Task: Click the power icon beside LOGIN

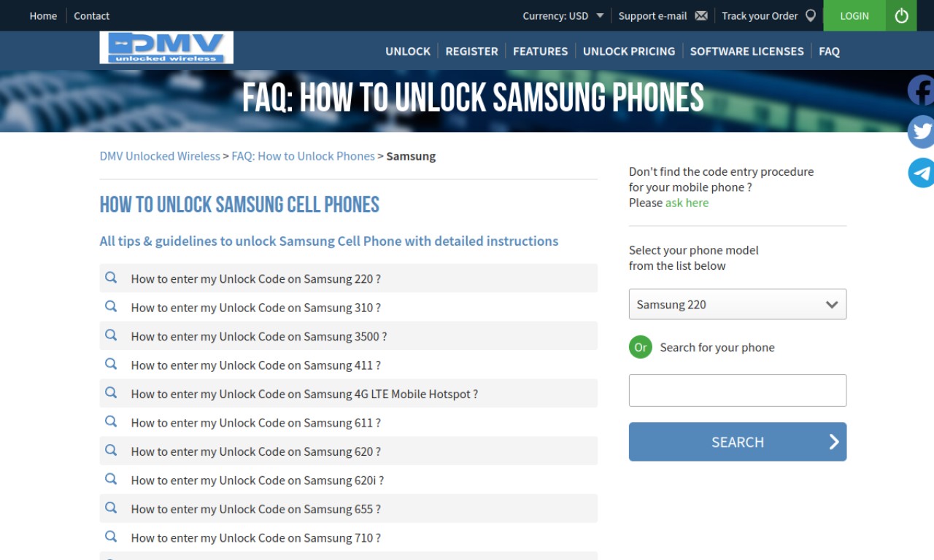Action: (901, 15)
